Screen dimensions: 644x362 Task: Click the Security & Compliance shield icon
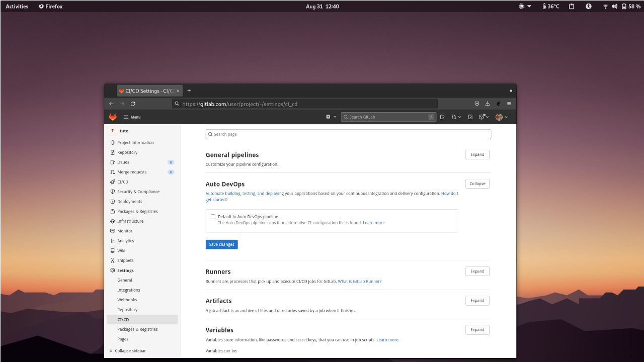point(112,192)
